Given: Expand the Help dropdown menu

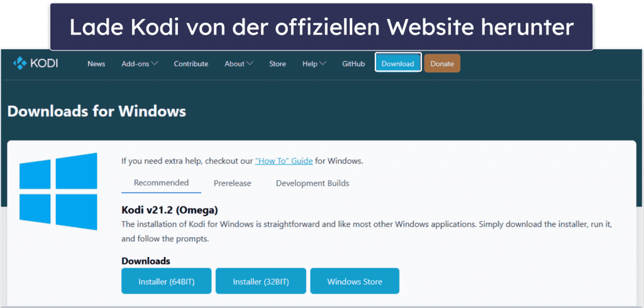Looking at the screenshot, I should [314, 64].
